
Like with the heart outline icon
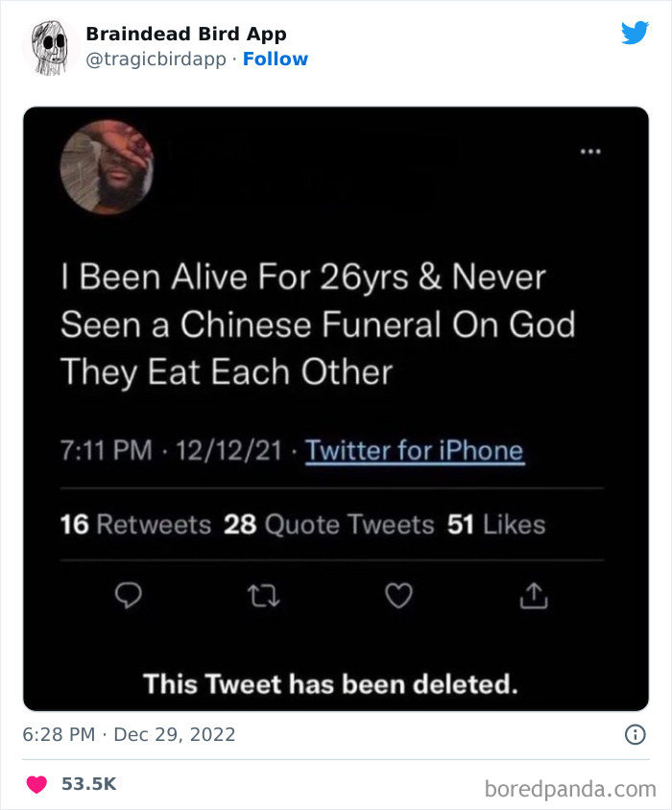pyautogui.click(x=398, y=596)
